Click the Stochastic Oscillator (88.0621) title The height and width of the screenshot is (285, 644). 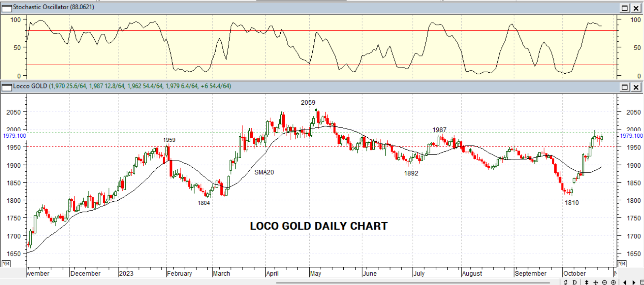pos(53,7)
